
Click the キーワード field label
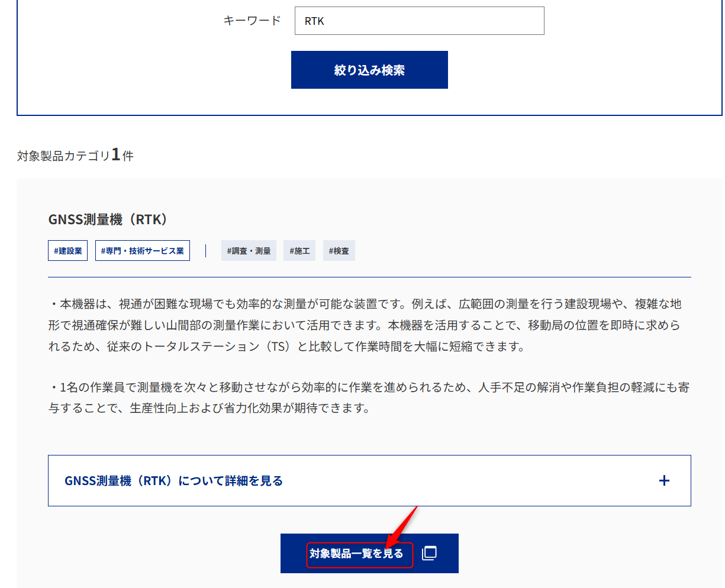252,21
